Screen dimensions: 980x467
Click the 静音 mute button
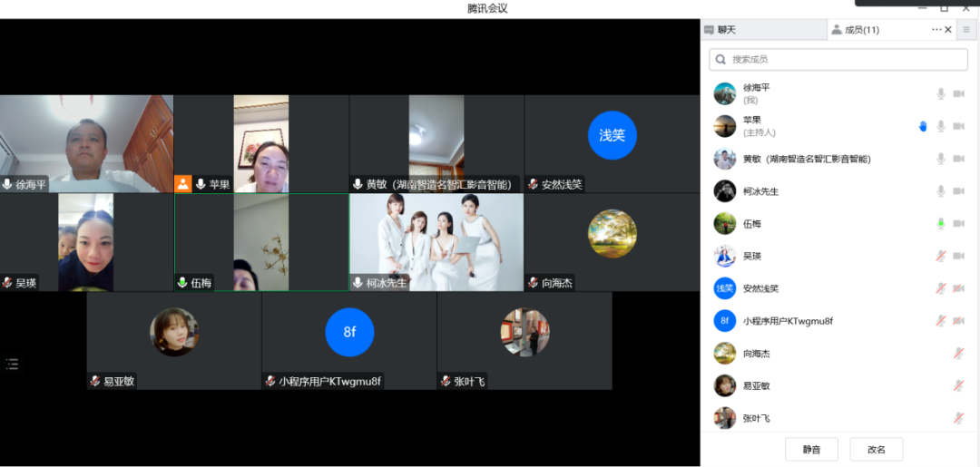811,450
